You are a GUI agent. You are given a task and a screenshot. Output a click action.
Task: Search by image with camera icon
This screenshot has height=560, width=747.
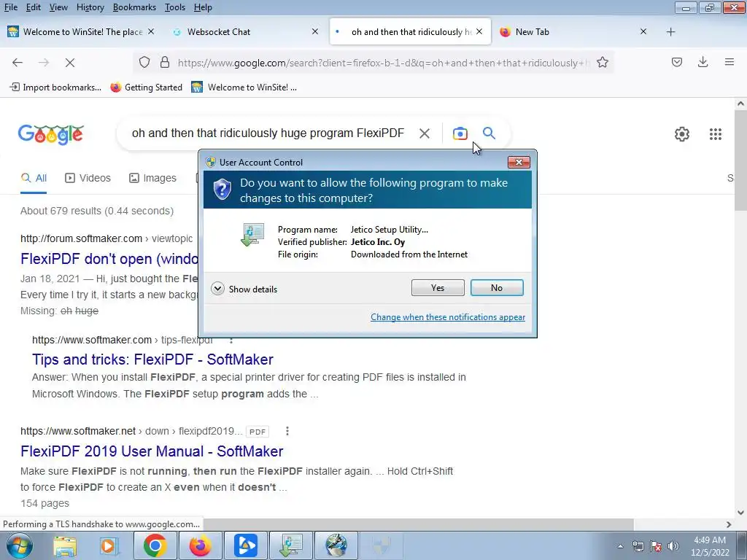(460, 134)
